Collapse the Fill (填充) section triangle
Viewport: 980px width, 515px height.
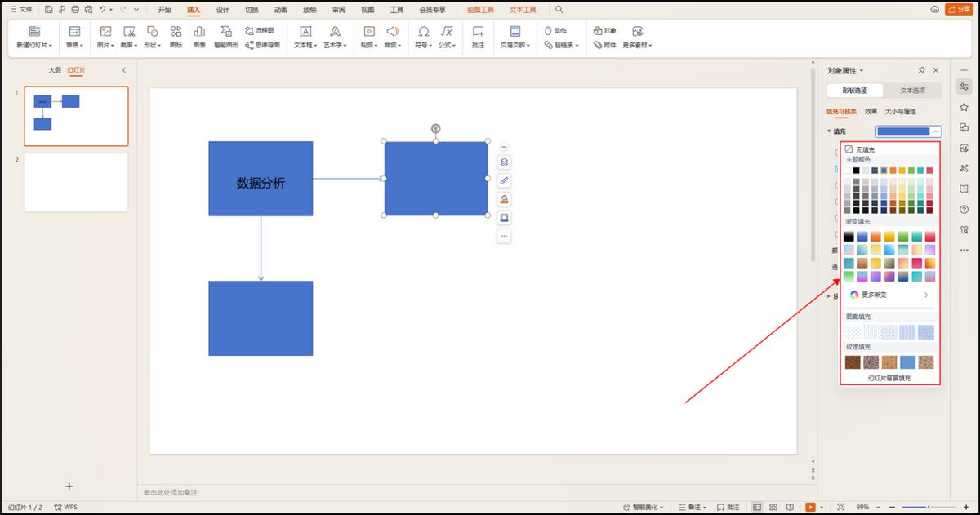pos(829,131)
